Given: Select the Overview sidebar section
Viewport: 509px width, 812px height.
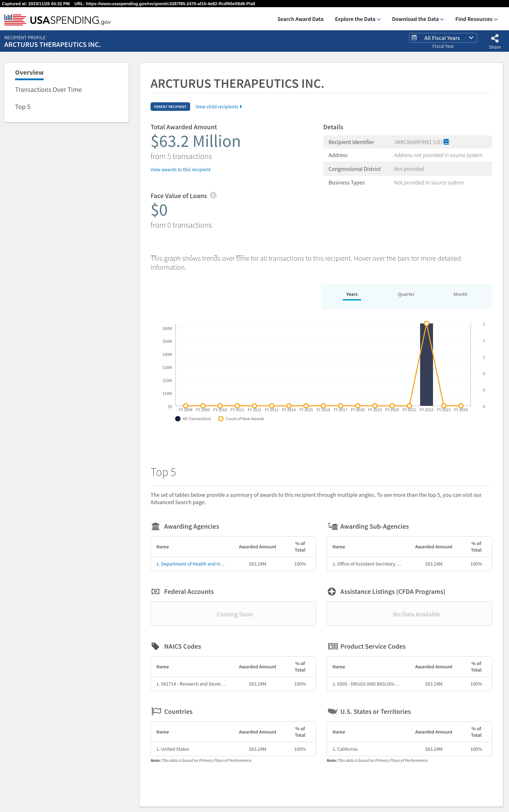Looking at the screenshot, I should tap(29, 73).
